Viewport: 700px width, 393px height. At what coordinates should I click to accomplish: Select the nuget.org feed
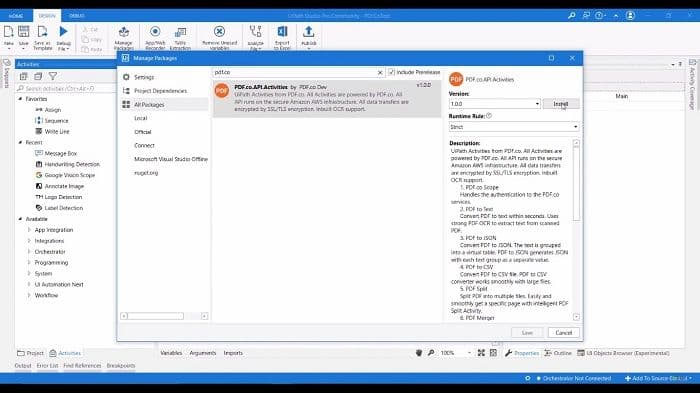tap(146, 173)
